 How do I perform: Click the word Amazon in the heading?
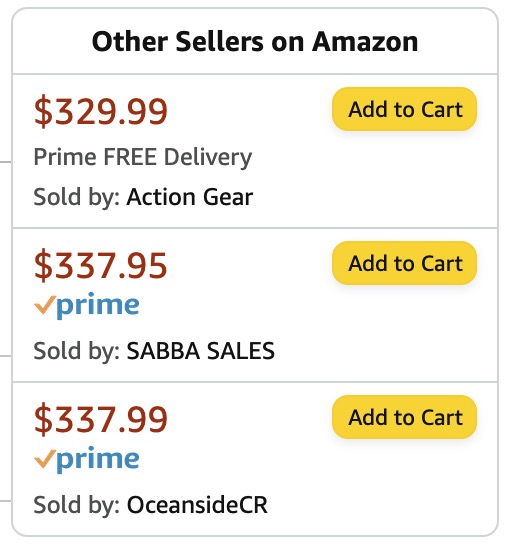pos(365,42)
